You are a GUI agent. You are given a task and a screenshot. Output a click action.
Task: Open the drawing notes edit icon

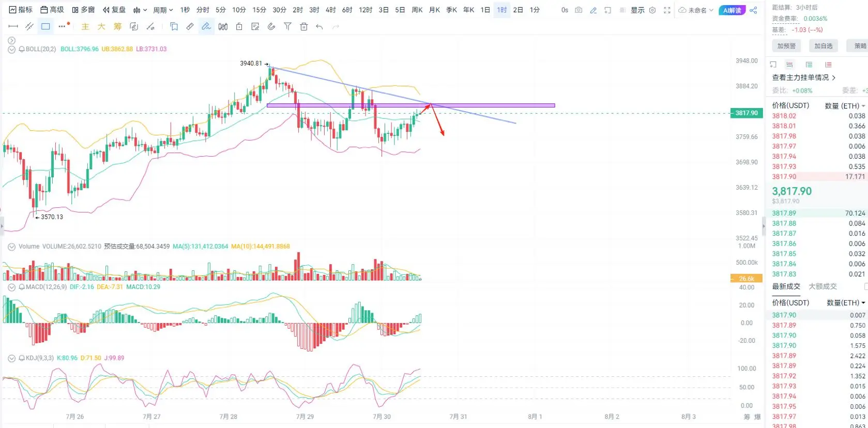255,26
